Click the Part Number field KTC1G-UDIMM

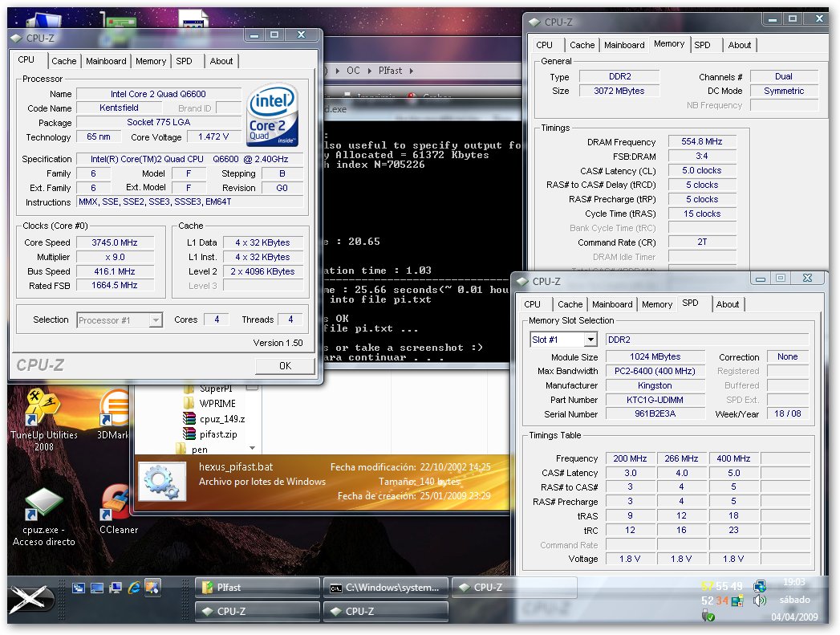pyautogui.click(x=655, y=400)
